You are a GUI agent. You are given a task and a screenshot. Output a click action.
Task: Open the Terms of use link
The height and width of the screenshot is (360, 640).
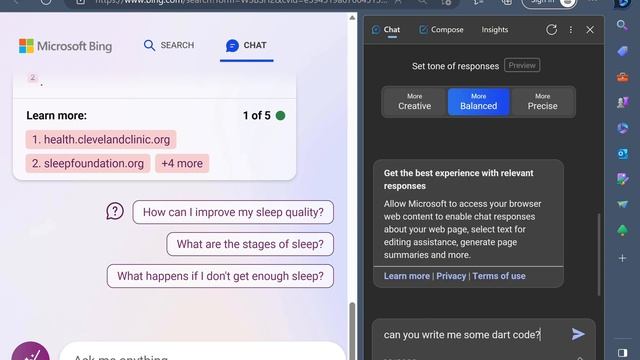(x=499, y=276)
